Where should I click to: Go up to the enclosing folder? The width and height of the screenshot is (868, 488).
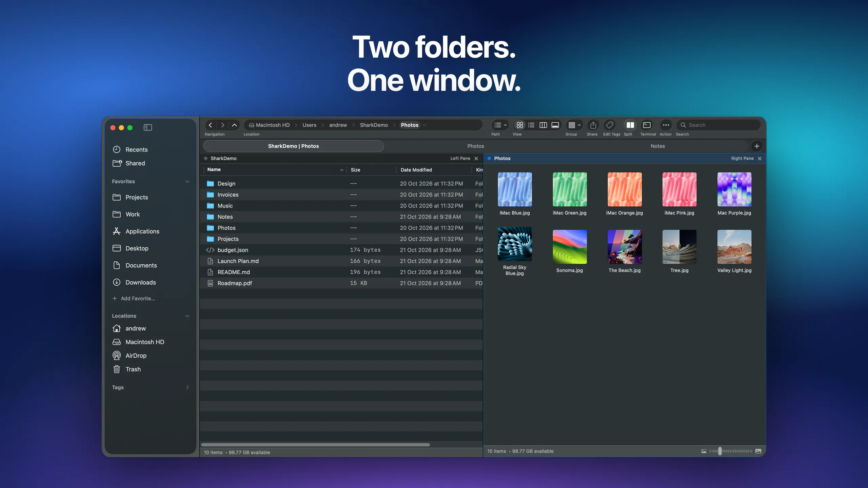pos(234,125)
